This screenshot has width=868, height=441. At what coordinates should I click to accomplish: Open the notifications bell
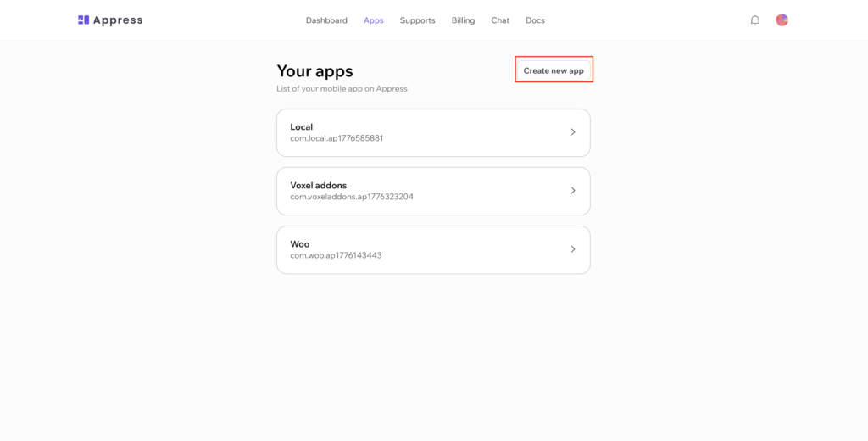[x=755, y=20]
